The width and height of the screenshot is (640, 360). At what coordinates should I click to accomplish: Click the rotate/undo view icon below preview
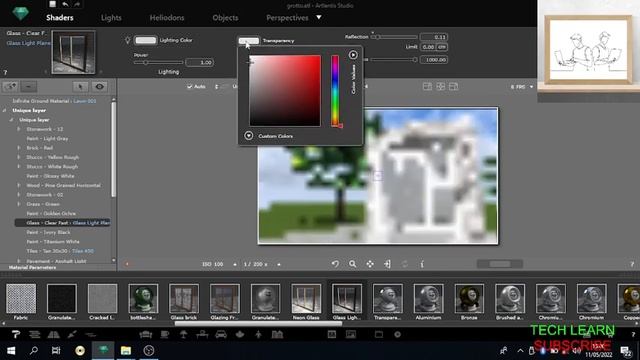click(x=335, y=264)
